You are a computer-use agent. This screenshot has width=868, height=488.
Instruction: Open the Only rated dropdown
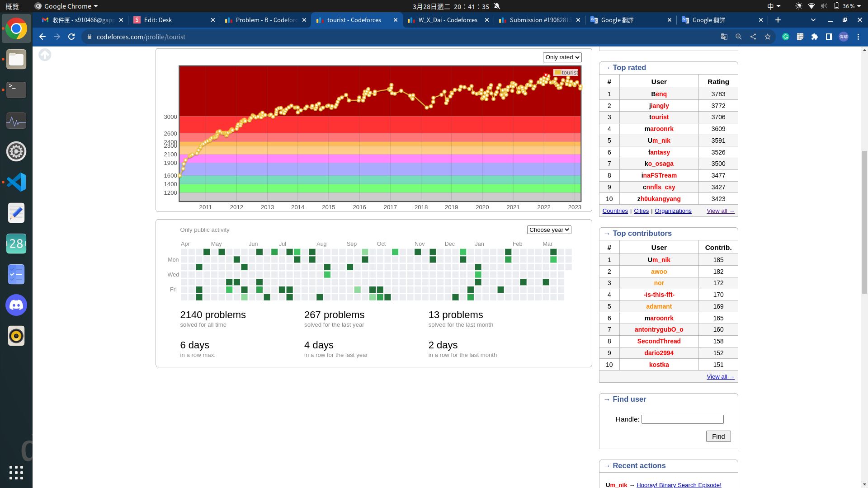click(562, 57)
